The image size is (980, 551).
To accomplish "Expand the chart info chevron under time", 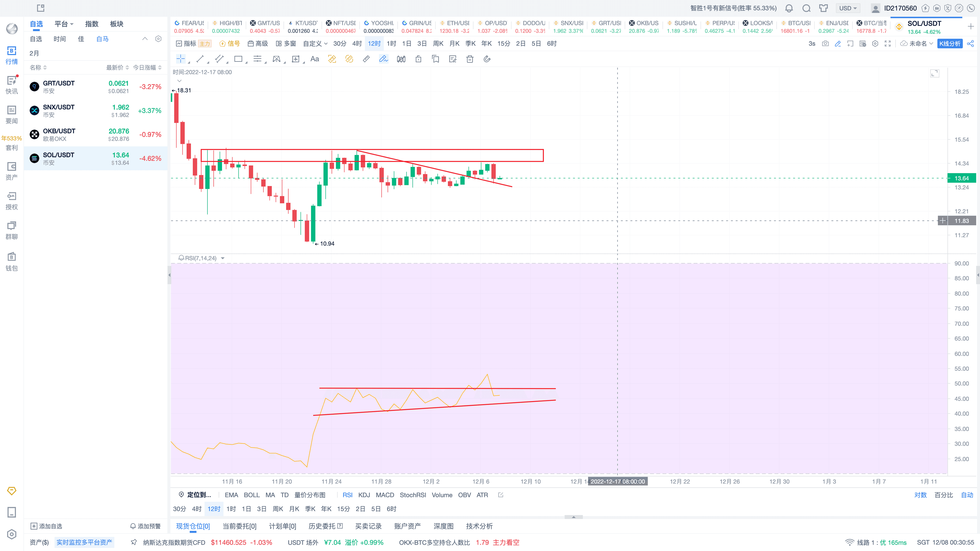I will click(180, 81).
